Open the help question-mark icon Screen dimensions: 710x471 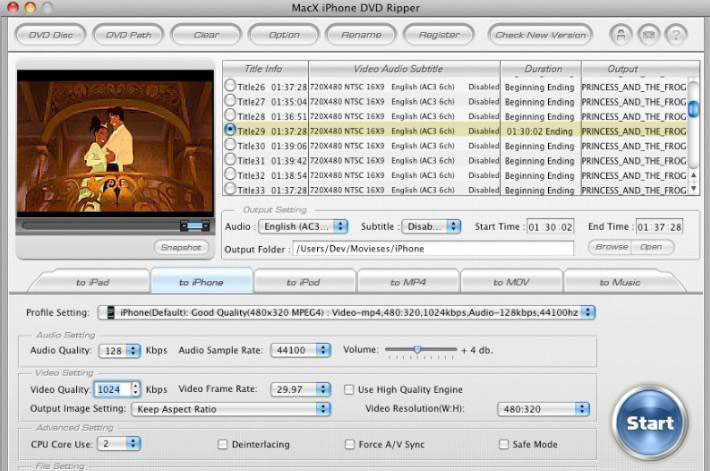point(676,35)
